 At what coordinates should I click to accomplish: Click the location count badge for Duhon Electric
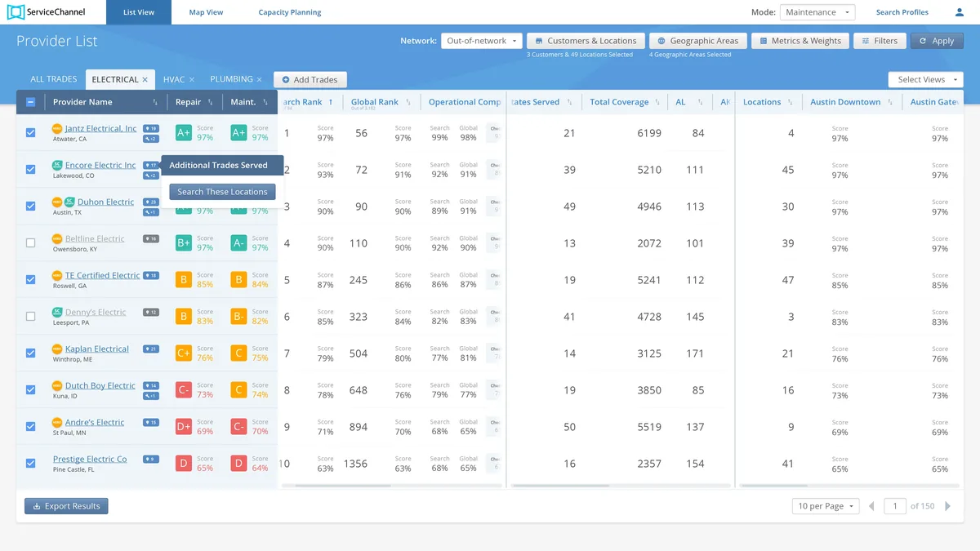[x=151, y=202]
